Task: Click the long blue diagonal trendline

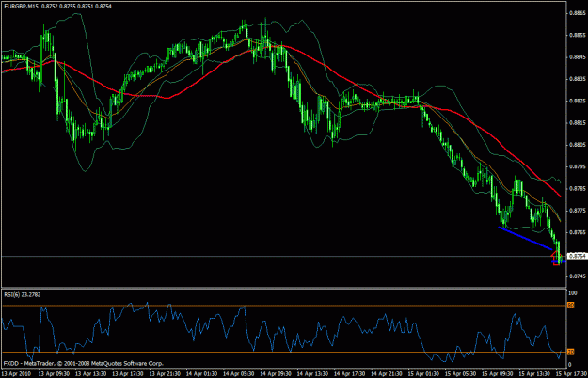Action: (525, 238)
